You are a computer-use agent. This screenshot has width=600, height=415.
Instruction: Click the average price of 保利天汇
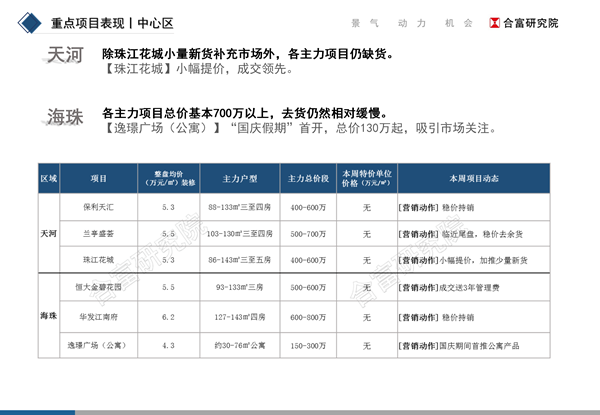coord(169,207)
